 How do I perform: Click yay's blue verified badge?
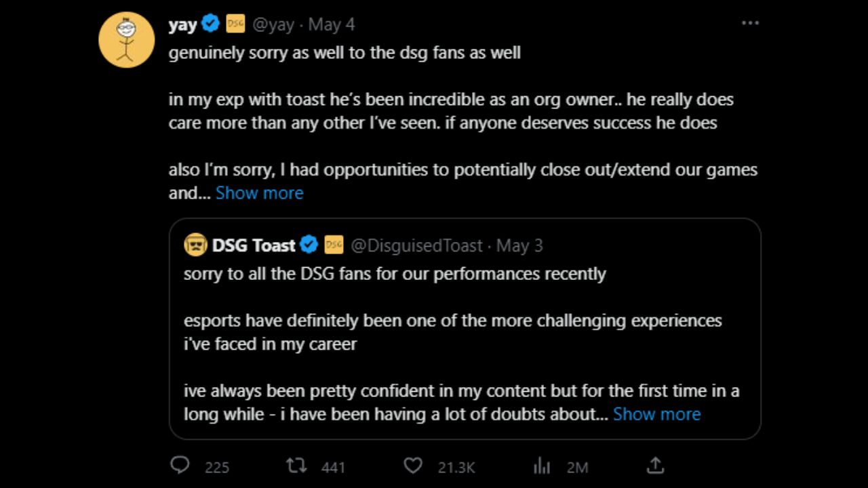point(210,23)
